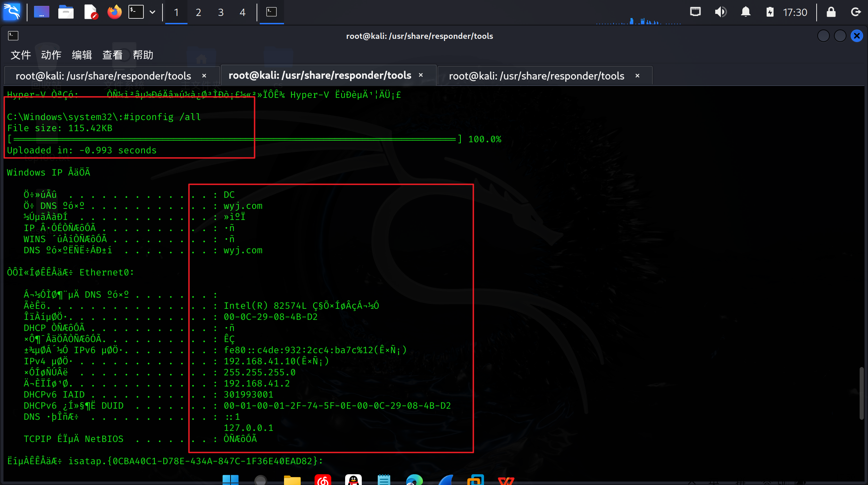Click the power manager battery icon
The width and height of the screenshot is (868, 485).
(x=770, y=12)
